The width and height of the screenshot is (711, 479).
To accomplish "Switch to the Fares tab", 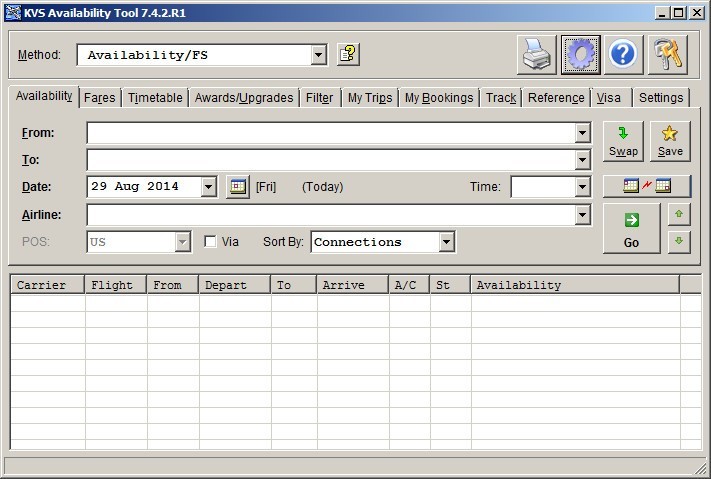I will click(100, 98).
